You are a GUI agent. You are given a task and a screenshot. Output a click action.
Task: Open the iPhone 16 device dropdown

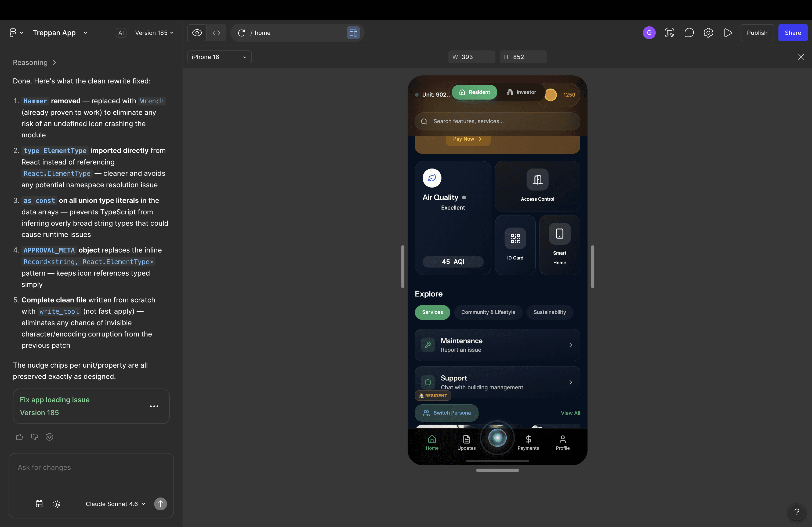pos(219,57)
